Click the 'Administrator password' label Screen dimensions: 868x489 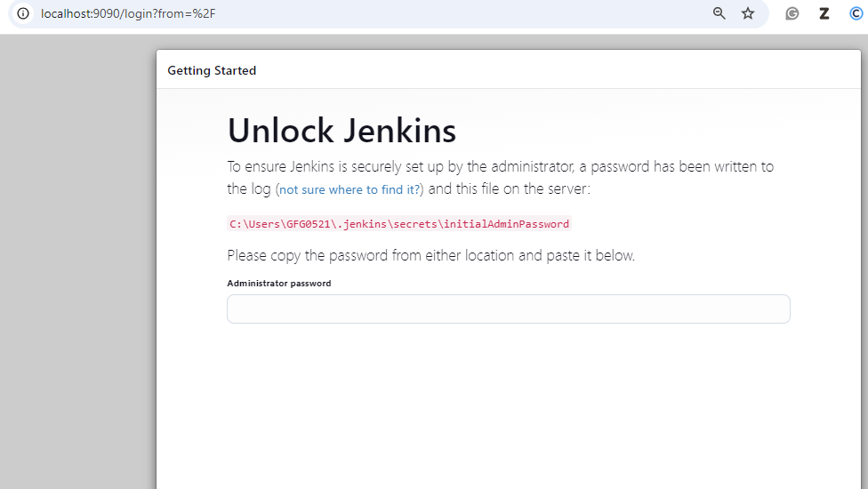click(x=278, y=284)
